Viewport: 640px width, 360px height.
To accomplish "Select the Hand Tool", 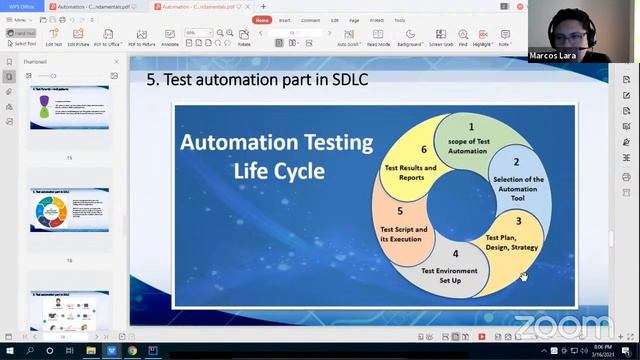I will [x=21, y=33].
